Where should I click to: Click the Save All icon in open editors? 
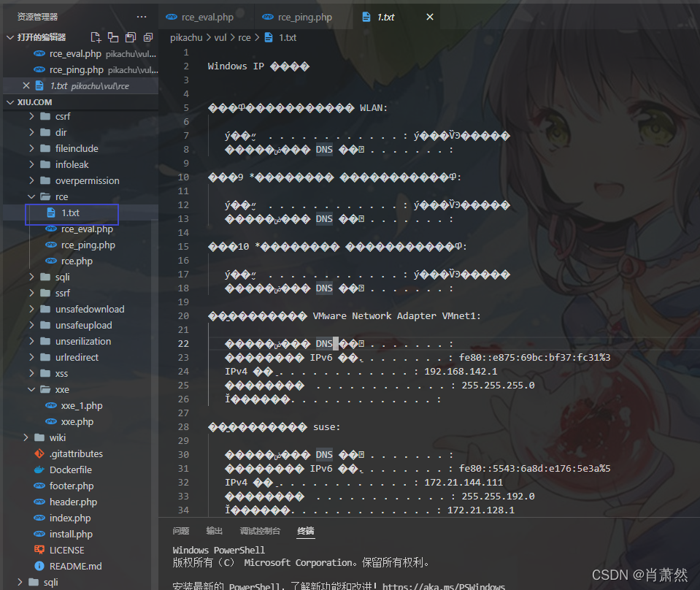(131, 37)
